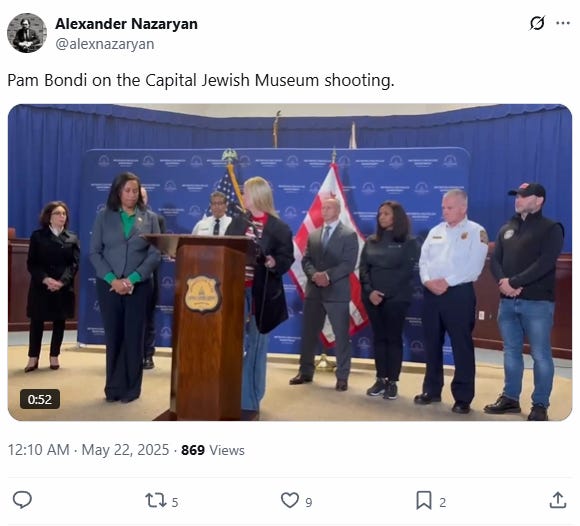Viewport: 580px width, 526px height.
Task: Click the reply speech bubble icon
Action: (x=22, y=500)
